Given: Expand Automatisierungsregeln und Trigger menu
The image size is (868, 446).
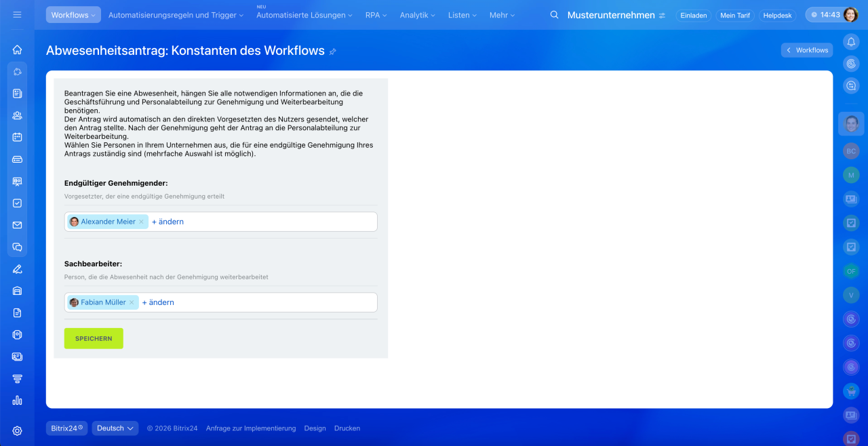Looking at the screenshot, I should (176, 15).
